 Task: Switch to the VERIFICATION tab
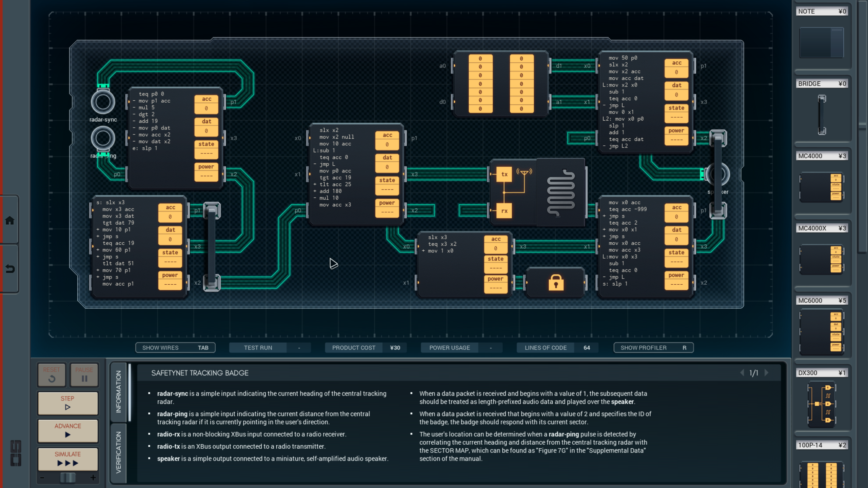click(118, 452)
